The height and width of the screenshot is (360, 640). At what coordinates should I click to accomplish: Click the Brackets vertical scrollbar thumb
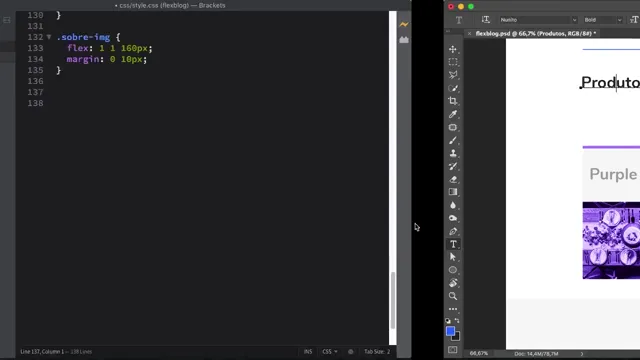[393, 300]
